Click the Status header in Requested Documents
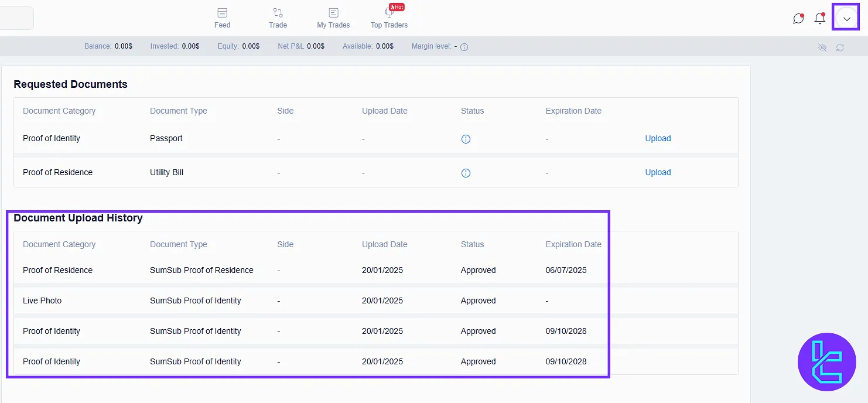 click(472, 111)
